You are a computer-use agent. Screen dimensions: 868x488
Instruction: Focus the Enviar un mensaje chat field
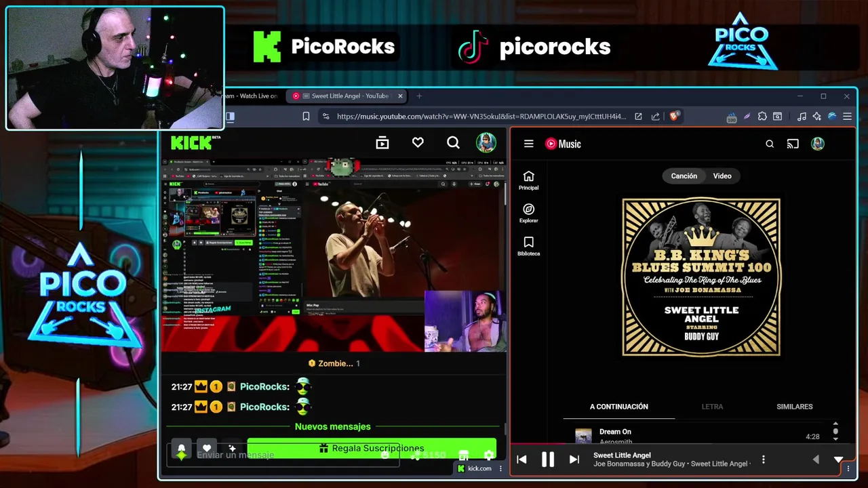pos(283,455)
